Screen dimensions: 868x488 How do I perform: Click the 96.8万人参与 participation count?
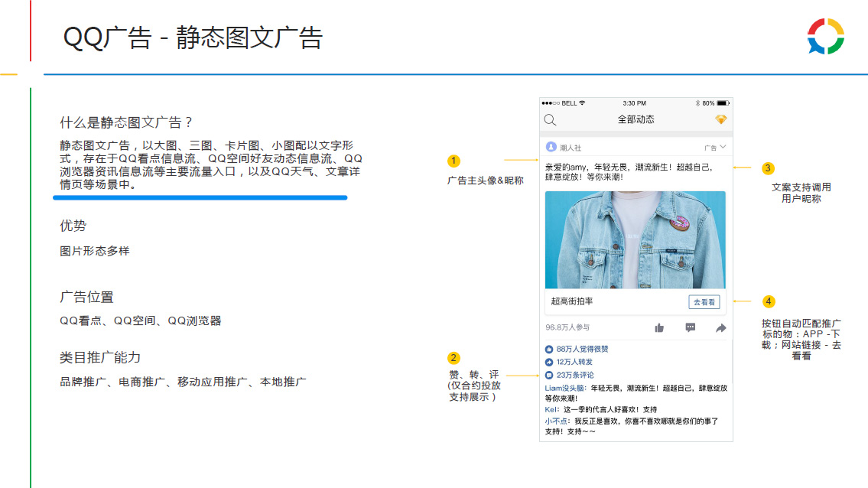point(567,327)
